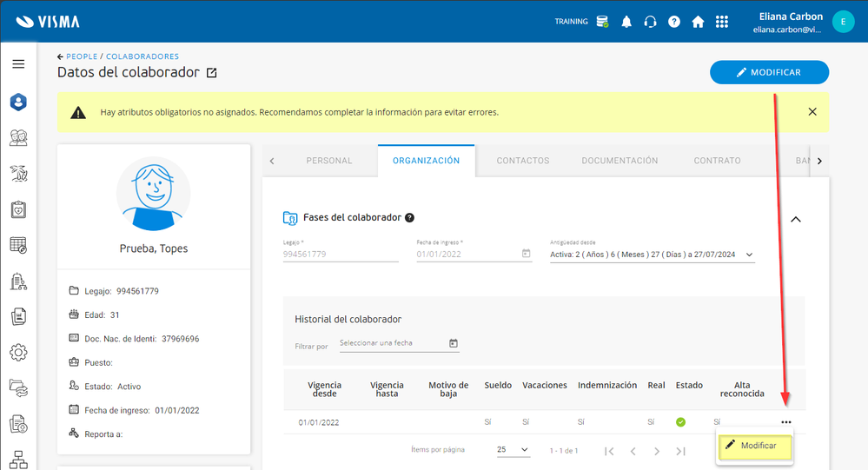Switch to the CONTACTOS tab
The image size is (868, 470).
click(x=523, y=161)
